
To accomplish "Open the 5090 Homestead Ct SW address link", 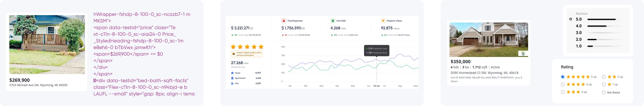I will click(484, 73).
